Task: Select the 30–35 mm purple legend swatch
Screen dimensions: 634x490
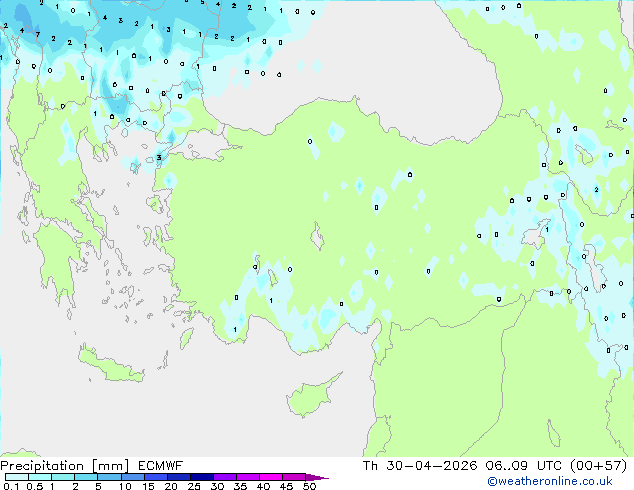Action: pyautogui.click(x=225, y=477)
